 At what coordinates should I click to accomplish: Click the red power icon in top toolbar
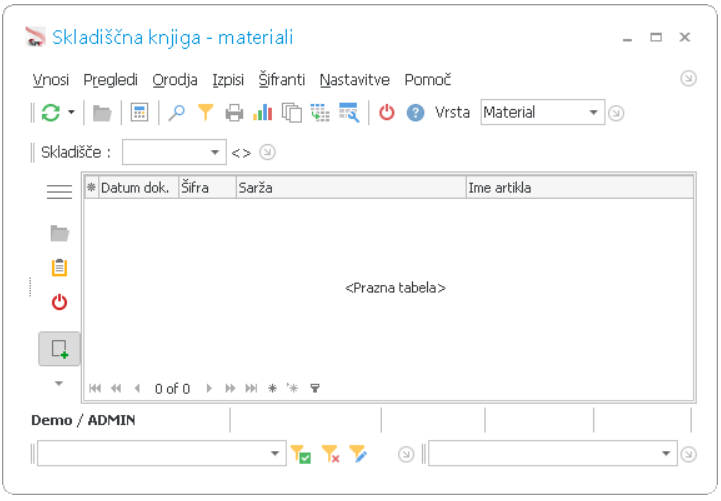pos(387,113)
